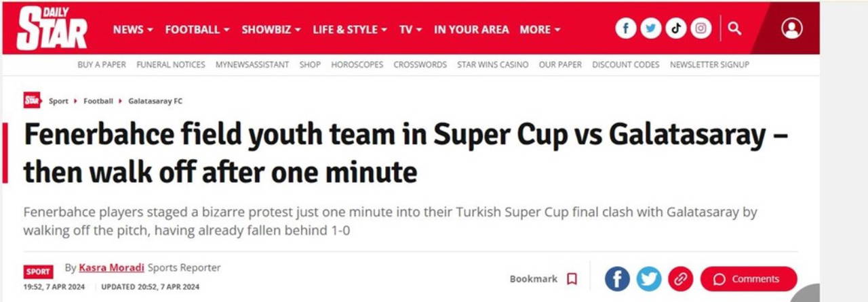This screenshot has height=302, width=868.
Task: Click the Galatasaray FC breadcrumb link
Action: click(155, 101)
